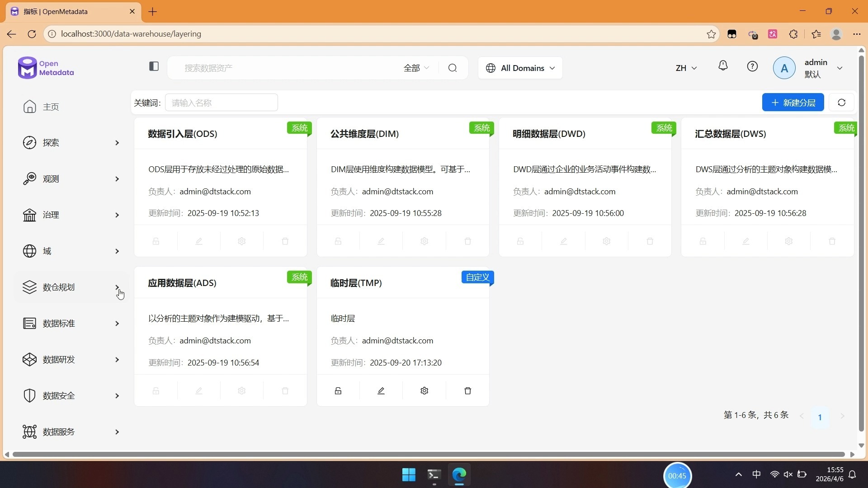
Task: Open the 应用数据层(ADS) card title
Action: (x=182, y=283)
